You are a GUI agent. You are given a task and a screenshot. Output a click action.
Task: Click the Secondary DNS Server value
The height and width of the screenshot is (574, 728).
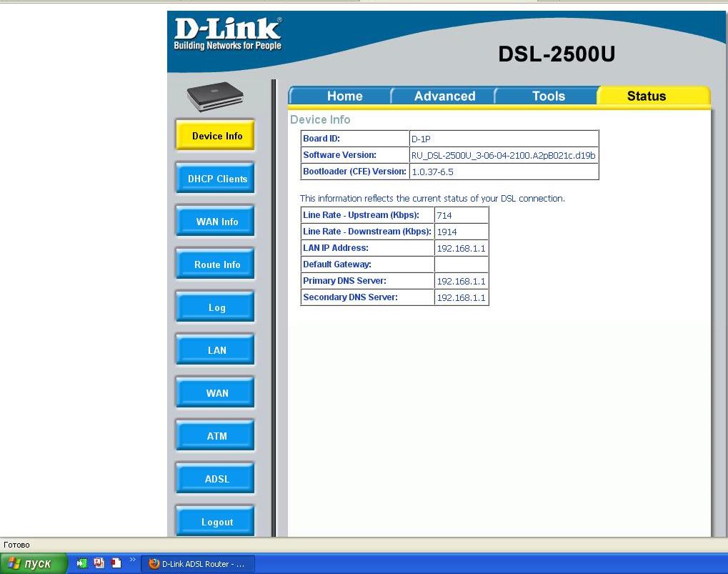point(461,297)
